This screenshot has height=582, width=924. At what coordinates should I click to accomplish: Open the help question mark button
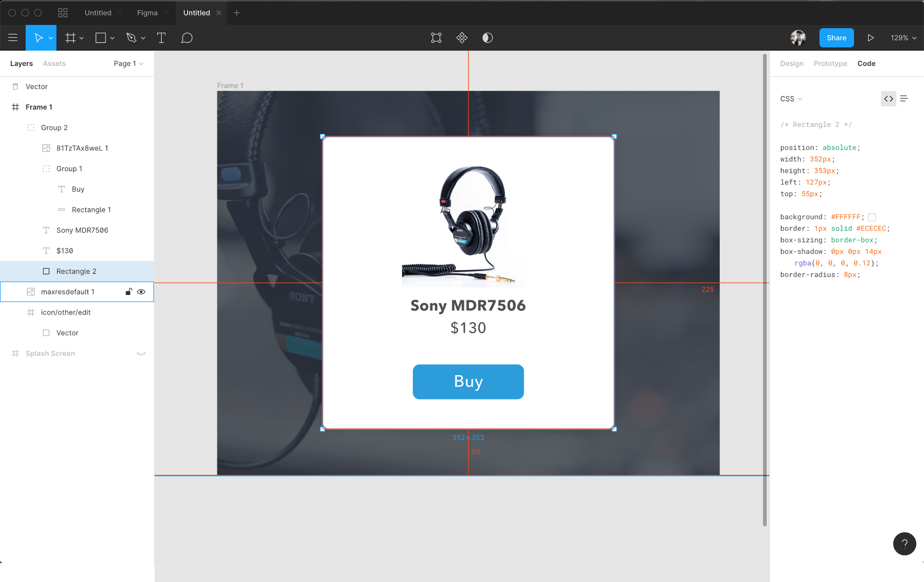[x=904, y=544]
